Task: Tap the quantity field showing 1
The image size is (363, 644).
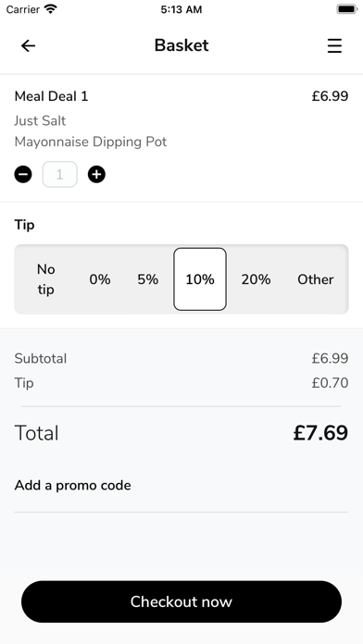Action: point(59,175)
